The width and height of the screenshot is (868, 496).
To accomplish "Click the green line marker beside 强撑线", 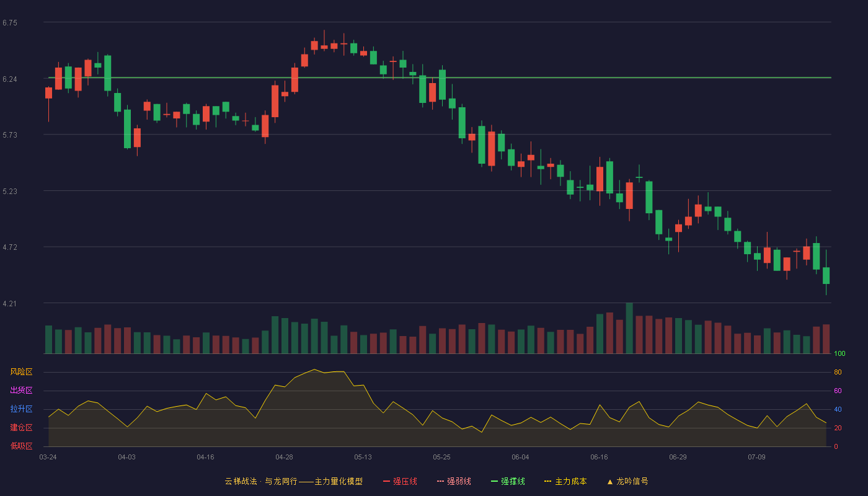I will (x=494, y=481).
